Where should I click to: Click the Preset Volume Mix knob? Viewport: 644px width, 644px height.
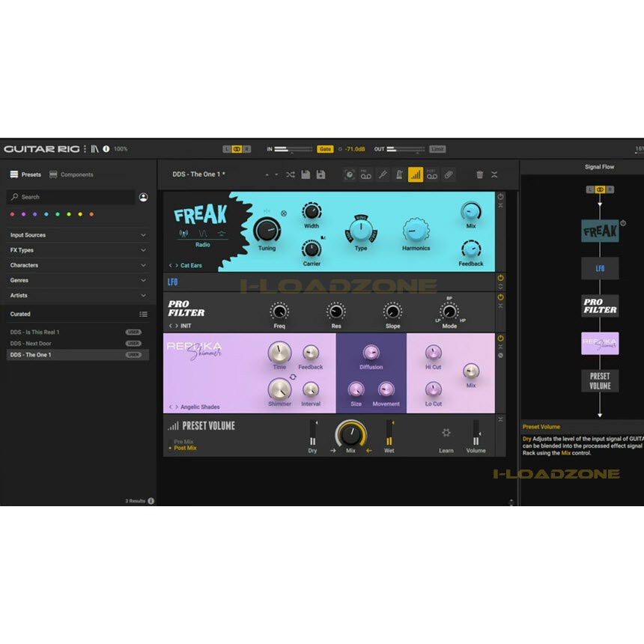(x=350, y=434)
